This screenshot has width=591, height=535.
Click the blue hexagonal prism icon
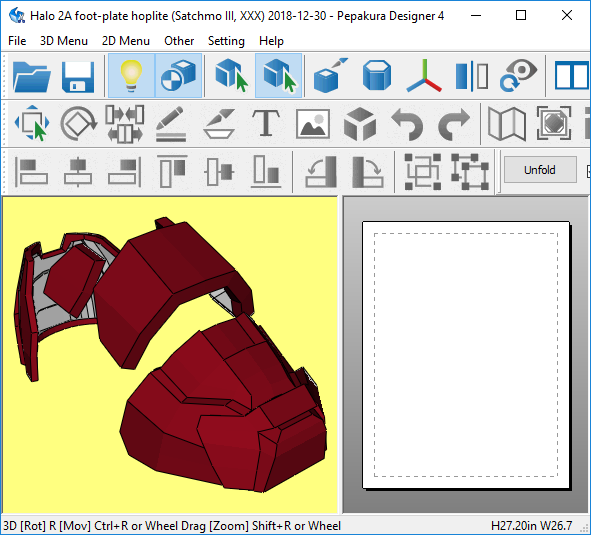point(377,76)
